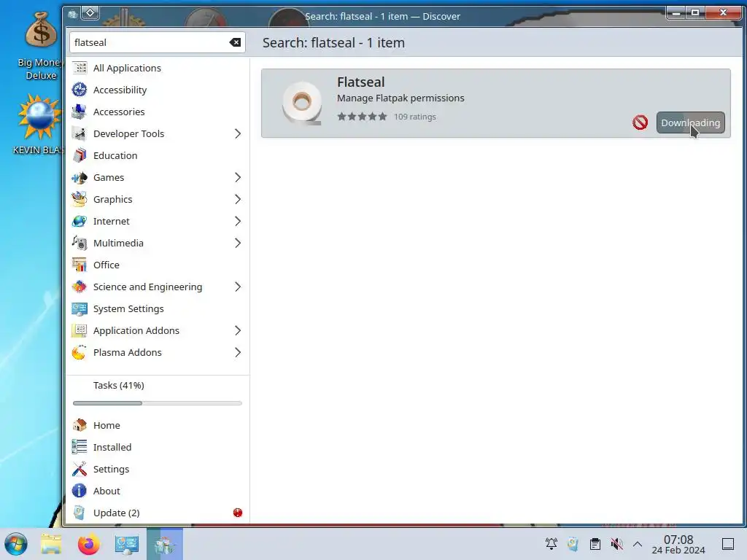
Task: Click the All Applications category icon
Action: [x=80, y=68]
